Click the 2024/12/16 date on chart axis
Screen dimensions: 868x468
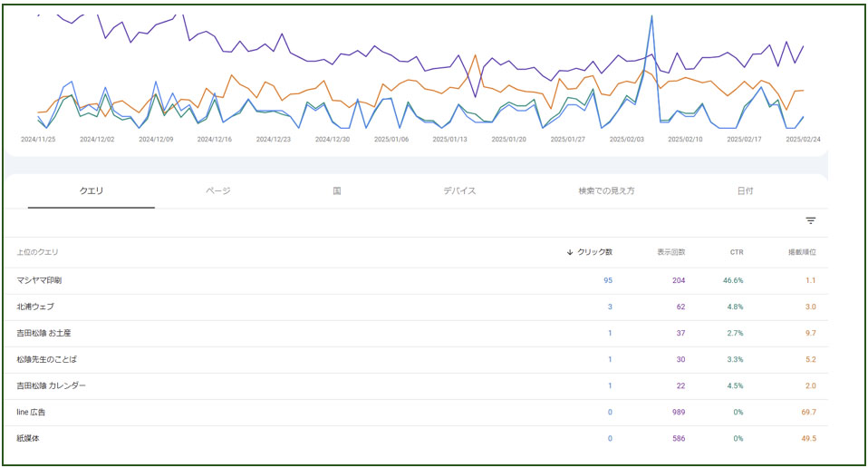[215, 140]
